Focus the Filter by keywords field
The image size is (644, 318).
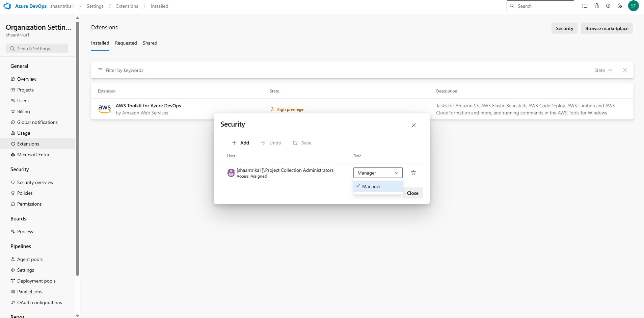[x=125, y=70]
